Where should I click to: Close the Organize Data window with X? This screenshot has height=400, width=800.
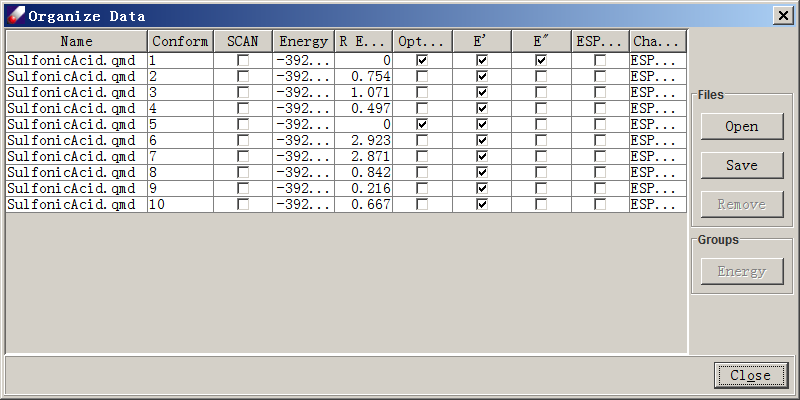pos(782,15)
